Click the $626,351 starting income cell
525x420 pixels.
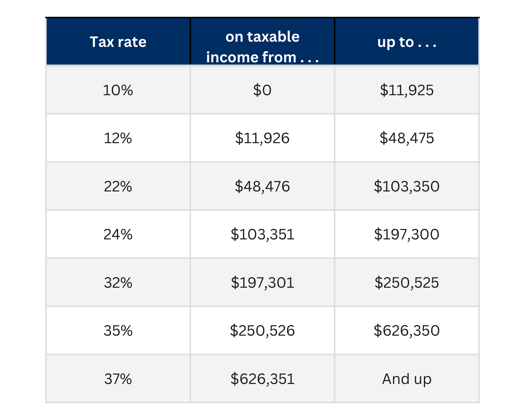262,379
